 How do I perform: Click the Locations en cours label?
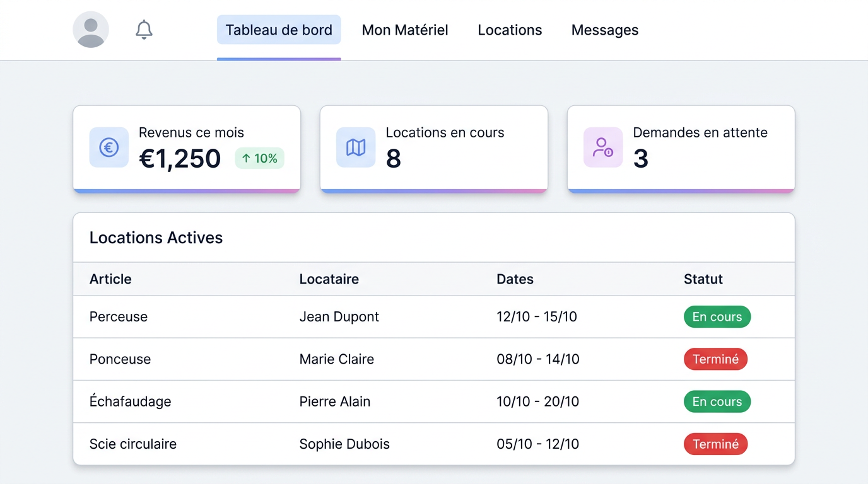tap(445, 132)
